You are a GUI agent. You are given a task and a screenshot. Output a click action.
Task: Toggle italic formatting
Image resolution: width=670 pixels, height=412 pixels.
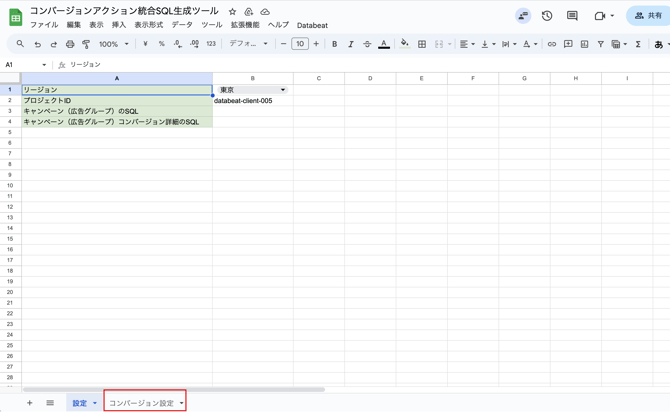click(x=351, y=44)
